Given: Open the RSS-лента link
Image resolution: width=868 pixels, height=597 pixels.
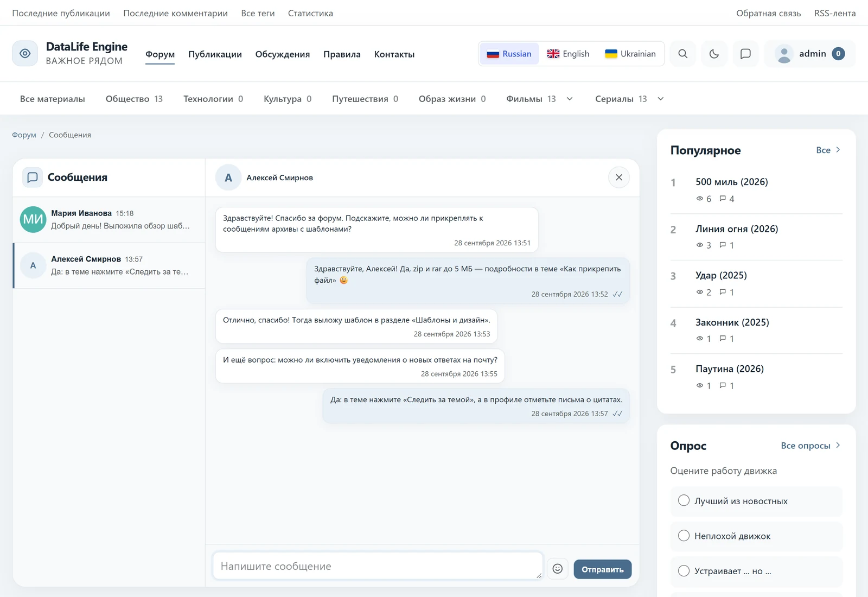Looking at the screenshot, I should pyautogui.click(x=835, y=13).
